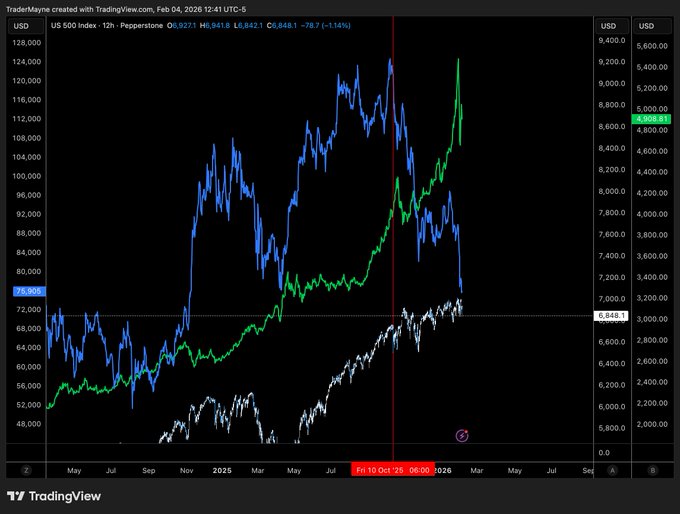Toggle the B scale button
This screenshot has height=514, width=680.
pos(653,469)
